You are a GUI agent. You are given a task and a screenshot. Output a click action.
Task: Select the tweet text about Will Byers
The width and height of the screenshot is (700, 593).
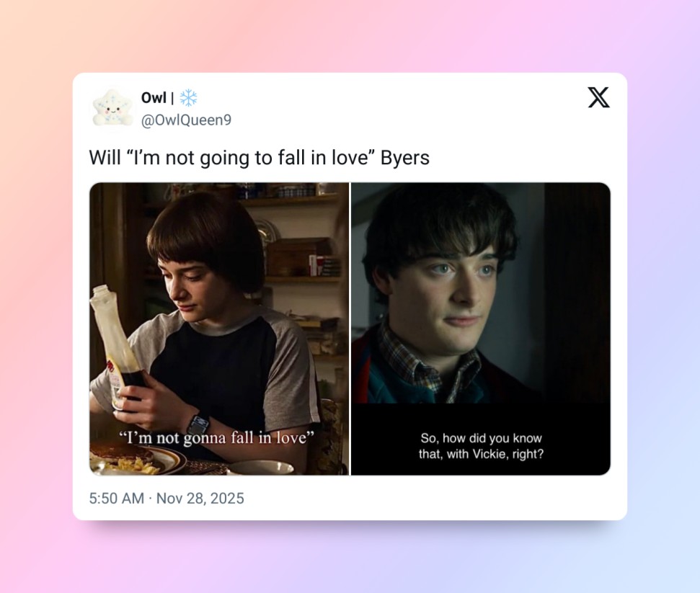click(259, 158)
